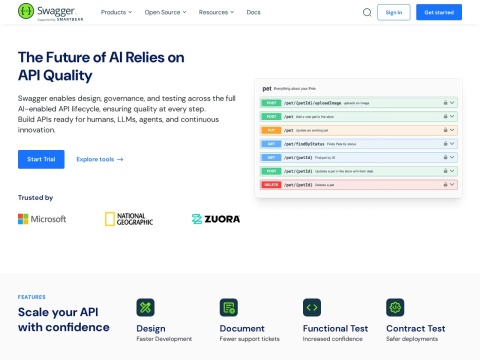Go to Docs in the navigation
Viewport: 480px width, 360px height.
pos(253,12)
